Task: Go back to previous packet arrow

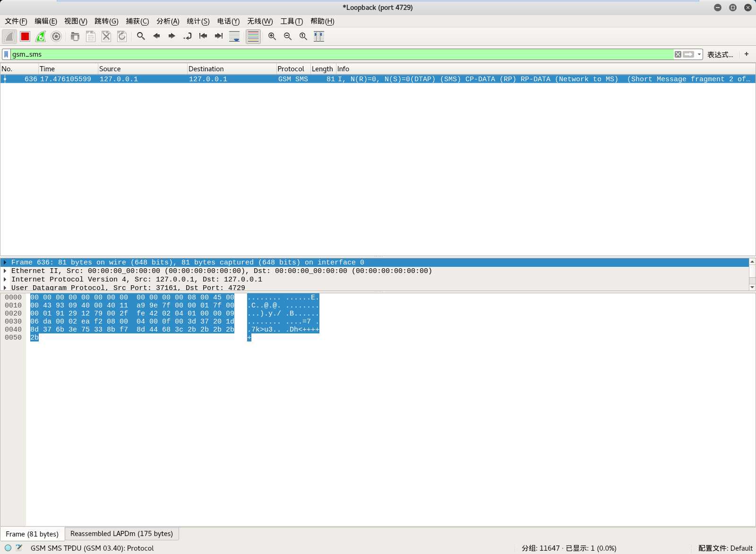Action: [156, 36]
